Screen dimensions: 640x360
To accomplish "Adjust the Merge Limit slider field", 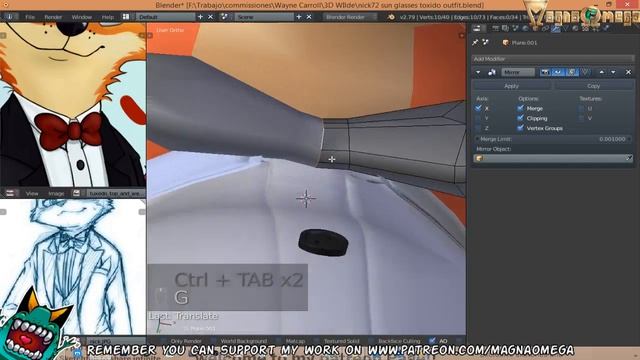I will [553, 139].
